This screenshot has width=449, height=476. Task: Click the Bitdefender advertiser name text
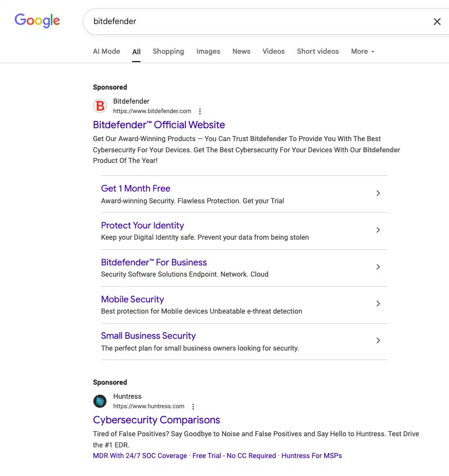pyautogui.click(x=131, y=101)
